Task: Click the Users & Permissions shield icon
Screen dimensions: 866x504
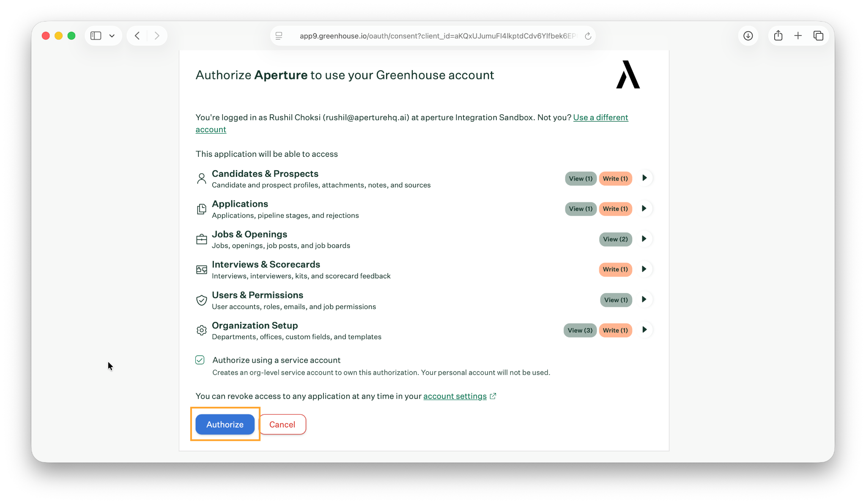Action: (202, 300)
